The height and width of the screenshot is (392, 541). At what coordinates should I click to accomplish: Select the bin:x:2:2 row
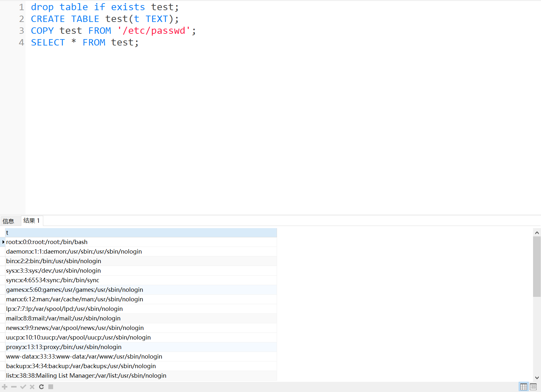141,261
